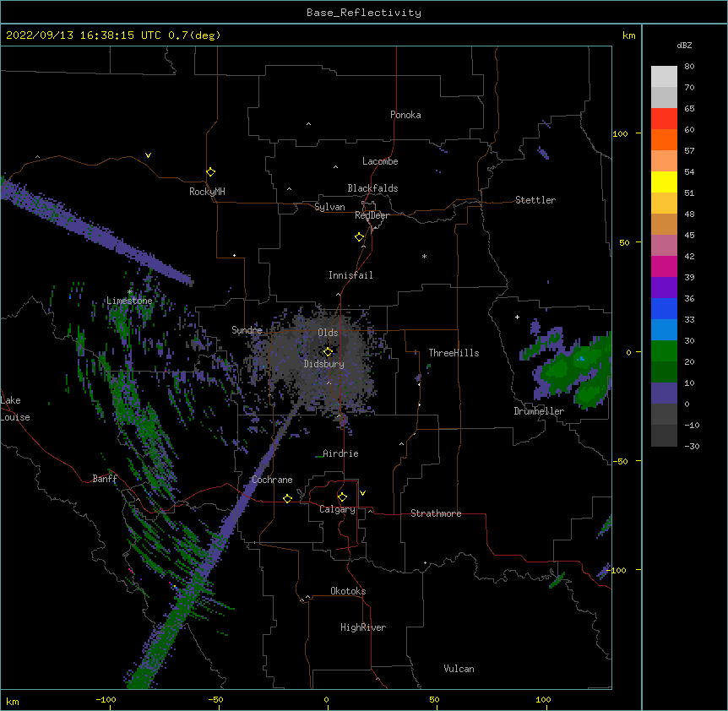
Task: Click the Lacombe town label
Action: click(380, 161)
